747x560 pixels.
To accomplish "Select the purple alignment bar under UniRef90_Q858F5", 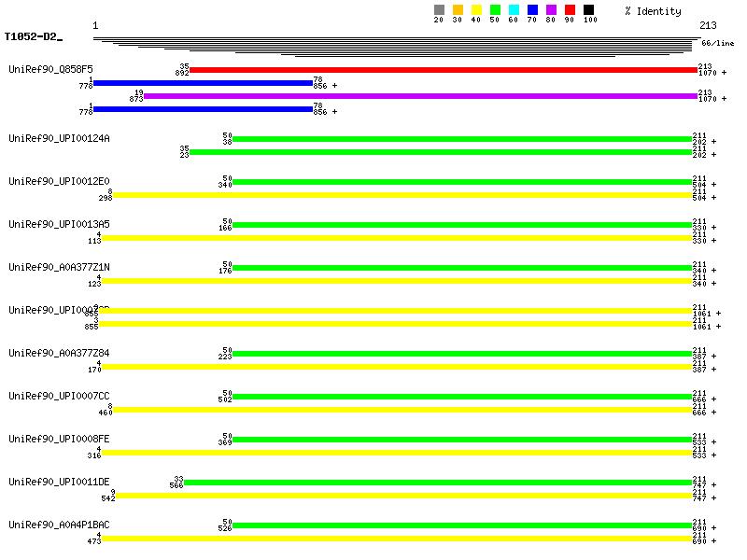I will (420, 96).
